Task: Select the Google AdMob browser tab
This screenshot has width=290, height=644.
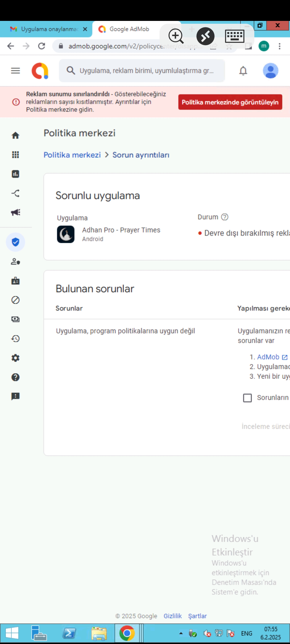Action: tap(129, 29)
